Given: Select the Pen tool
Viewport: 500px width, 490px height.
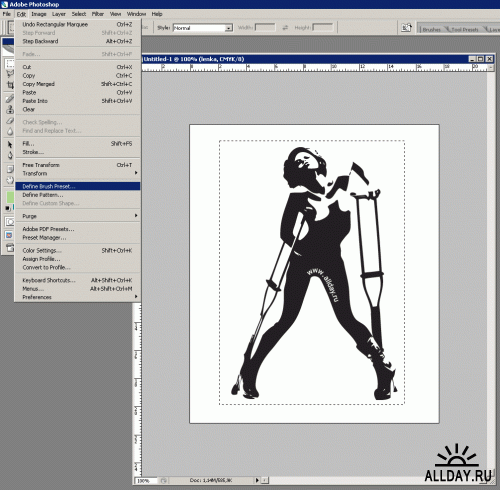Looking at the screenshot, I should (x=10, y=155).
